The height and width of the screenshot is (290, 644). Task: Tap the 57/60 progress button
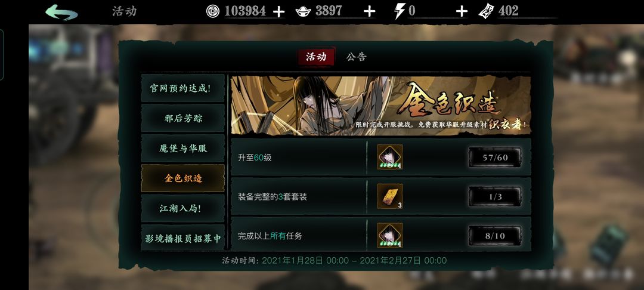(x=495, y=157)
